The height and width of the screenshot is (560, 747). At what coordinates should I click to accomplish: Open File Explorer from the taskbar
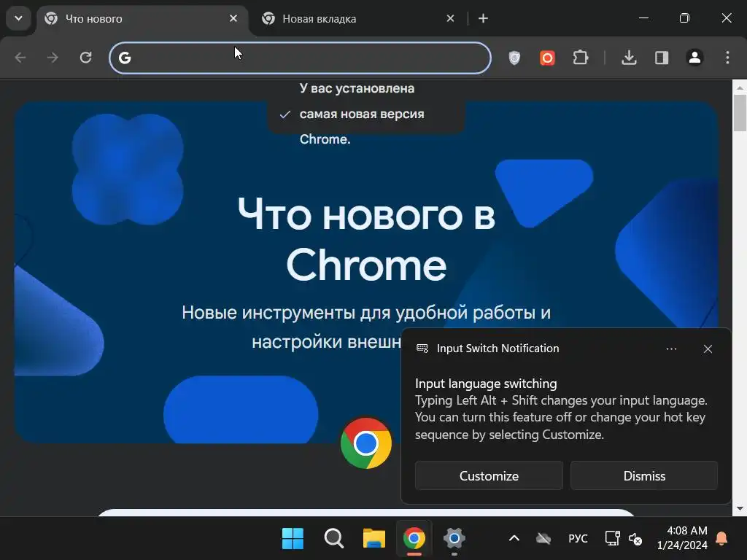tap(374, 539)
